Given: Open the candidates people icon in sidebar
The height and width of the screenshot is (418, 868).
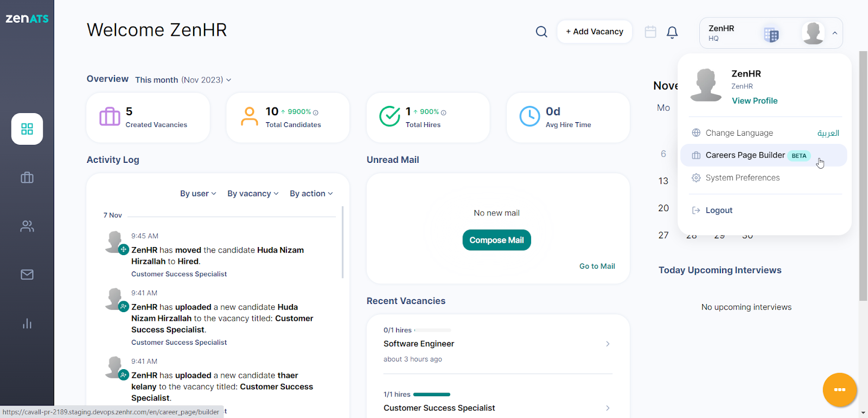Looking at the screenshot, I should (27, 226).
